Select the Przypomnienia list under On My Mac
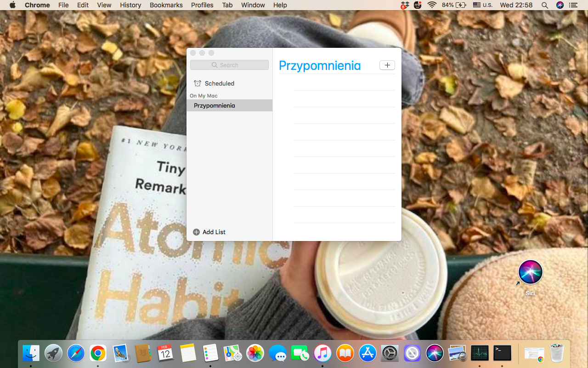Screen dimensions: 588x368 click(x=214, y=105)
